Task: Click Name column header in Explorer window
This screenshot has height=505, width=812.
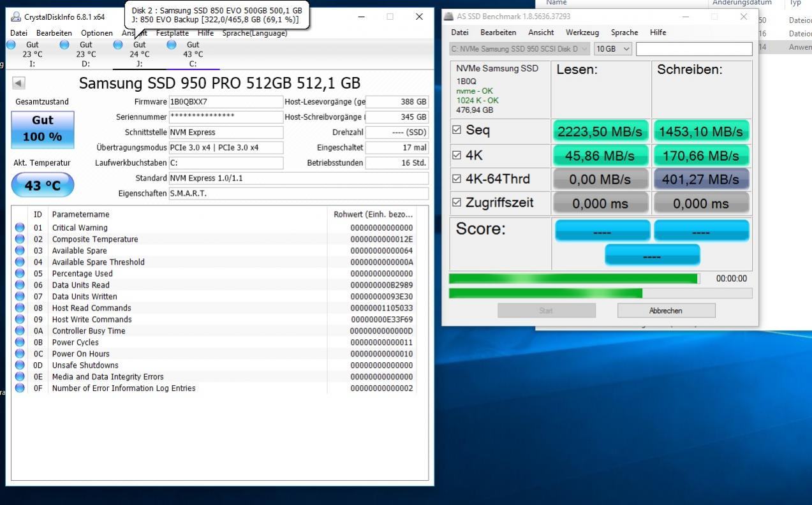Action: click(556, 3)
